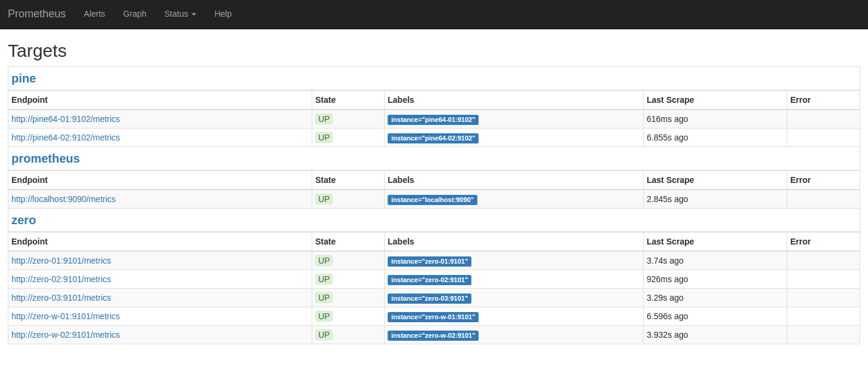Select the "6.596s ago" last scrape value
Image resolution: width=868 pixels, height=379 pixels.
click(x=667, y=316)
